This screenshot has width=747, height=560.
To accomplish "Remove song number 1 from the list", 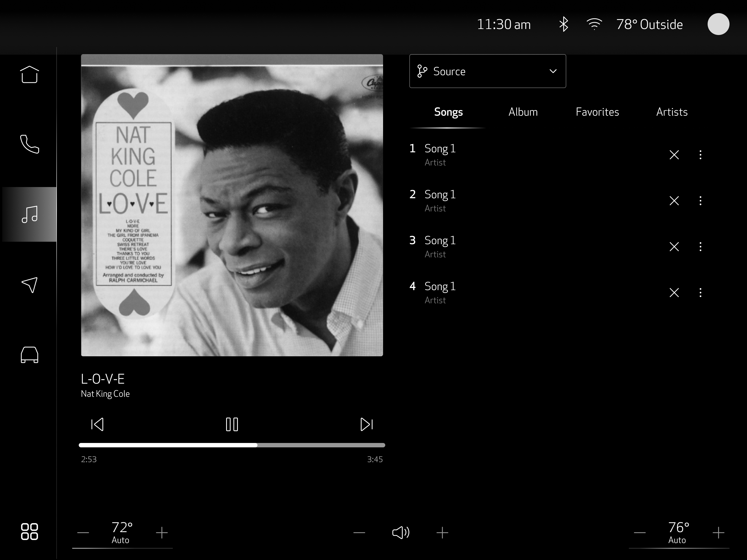I will (x=674, y=155).
